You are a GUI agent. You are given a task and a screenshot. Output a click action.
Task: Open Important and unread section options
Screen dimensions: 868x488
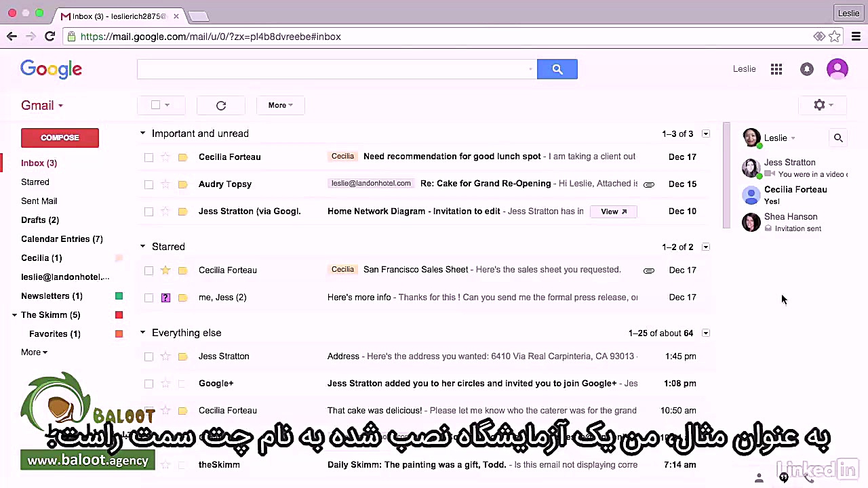click(x=705, y=134)
